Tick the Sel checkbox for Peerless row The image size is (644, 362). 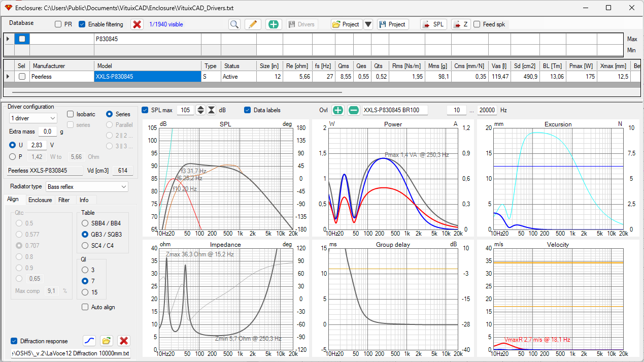point(22,77)
